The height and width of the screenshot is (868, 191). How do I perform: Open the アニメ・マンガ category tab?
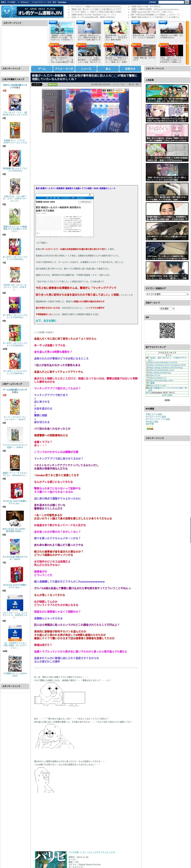pos(64,69)
